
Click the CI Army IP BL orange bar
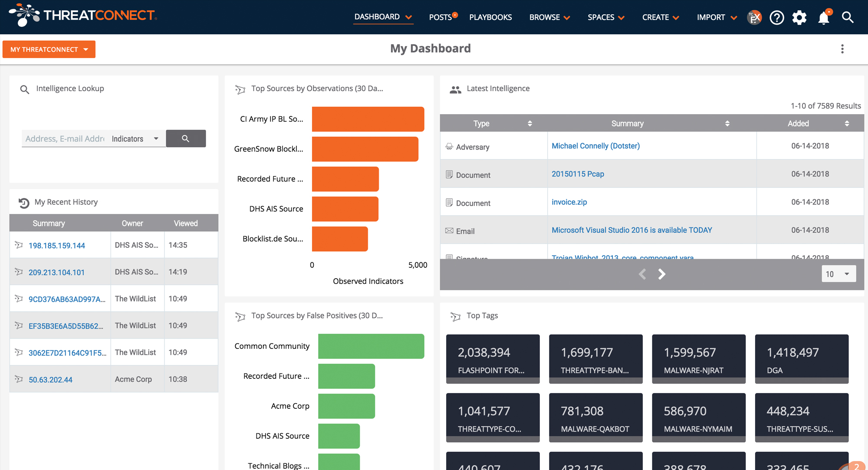coord(368,119)
